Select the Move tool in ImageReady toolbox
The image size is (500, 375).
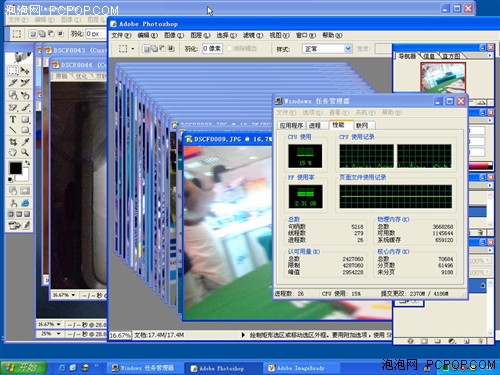click(x=25, y=70)
